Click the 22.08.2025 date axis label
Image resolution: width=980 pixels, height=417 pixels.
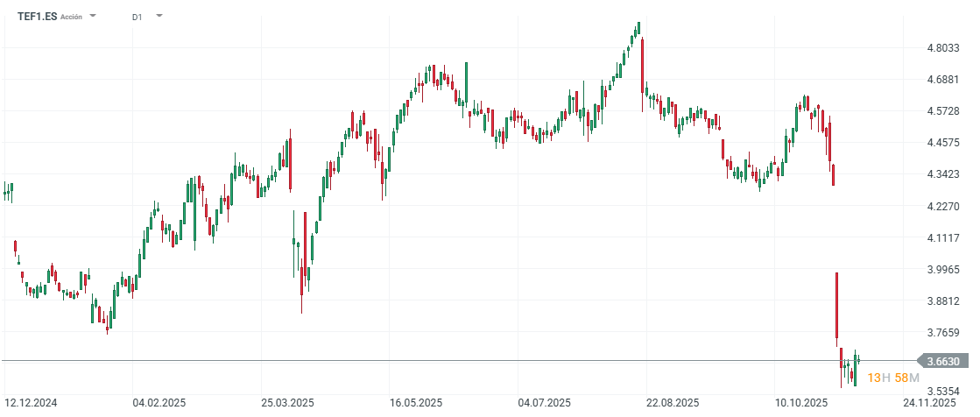[x=673, y=403]
